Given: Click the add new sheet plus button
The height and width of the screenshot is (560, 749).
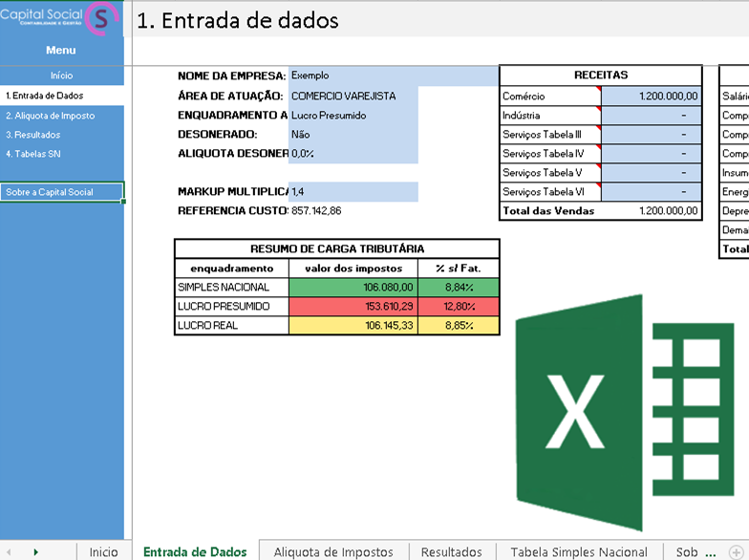Looking at the screenshot, I should (x=735, y=551).
